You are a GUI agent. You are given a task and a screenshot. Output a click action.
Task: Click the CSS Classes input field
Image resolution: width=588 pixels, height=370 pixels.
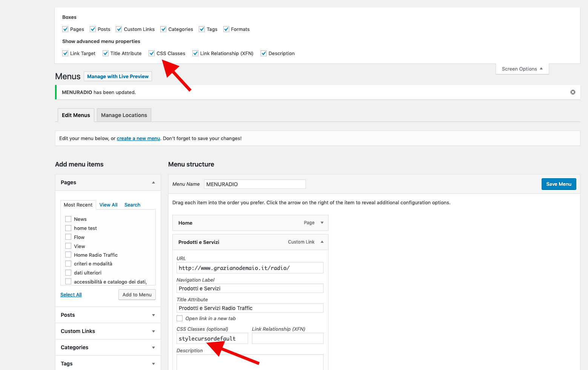[212, 338]
